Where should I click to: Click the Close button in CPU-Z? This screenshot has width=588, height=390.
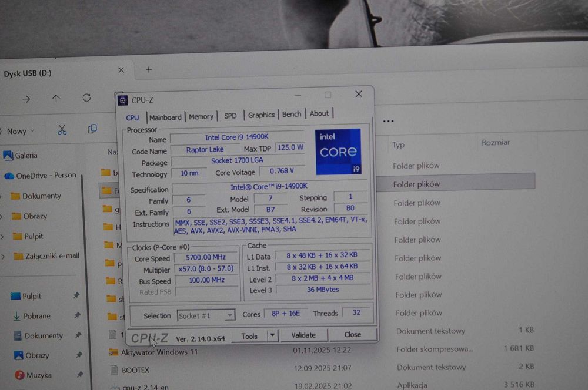coord(352,335)
